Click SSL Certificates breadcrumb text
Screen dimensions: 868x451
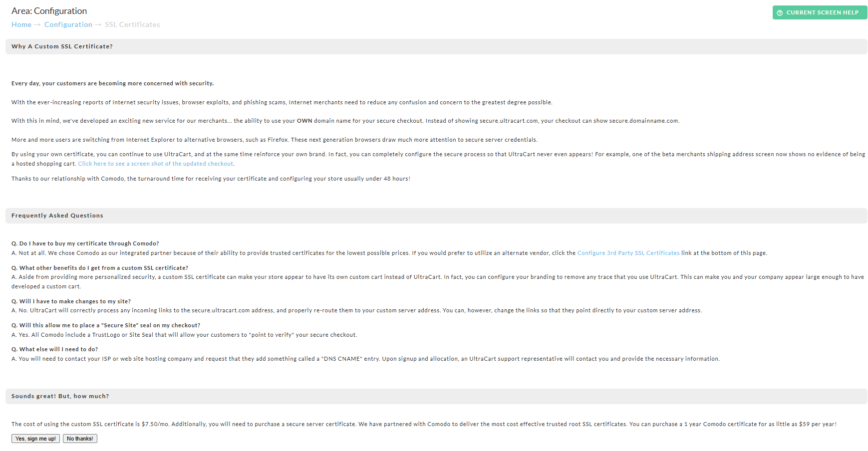click(132, 24)
